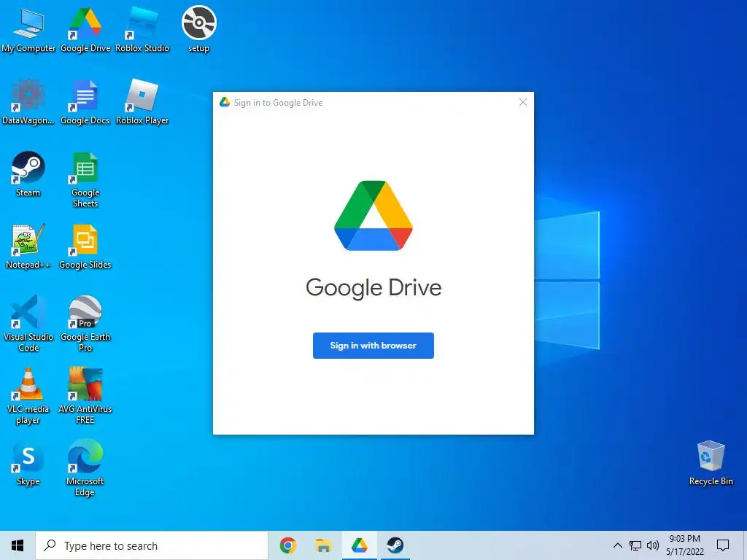Show hidden system tray icons

pos(617,545)
